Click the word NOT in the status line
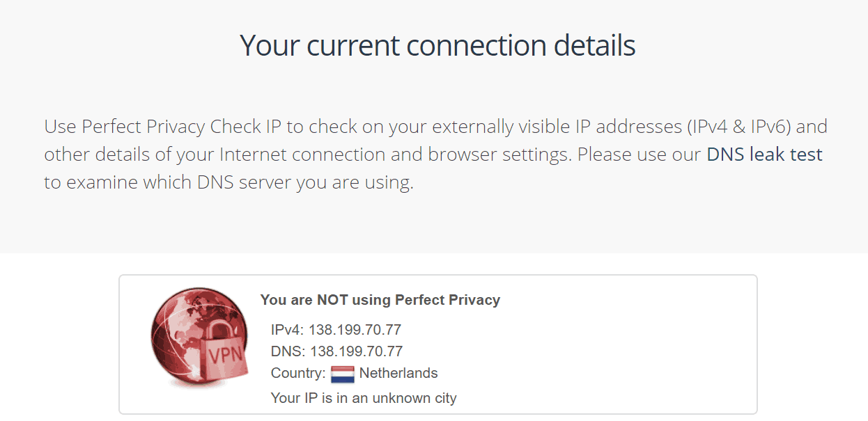The height and width of the screenshot is (421, 868). (332, 300)
